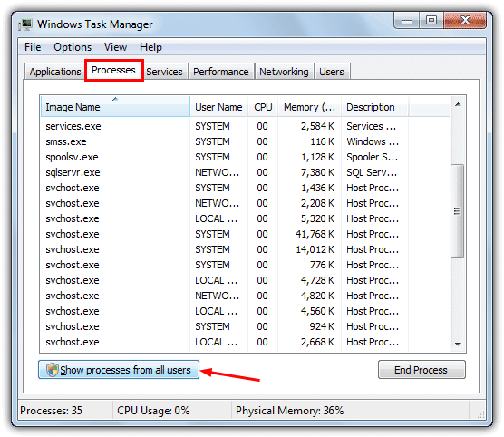
Task: Minimize the Task Manager window
Action: (407, 21)
